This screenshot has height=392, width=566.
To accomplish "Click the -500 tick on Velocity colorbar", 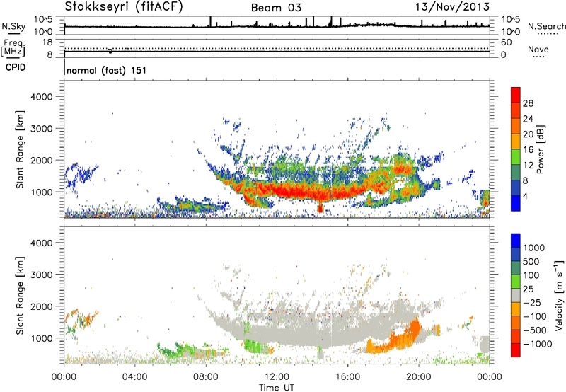I will point(535,330).
